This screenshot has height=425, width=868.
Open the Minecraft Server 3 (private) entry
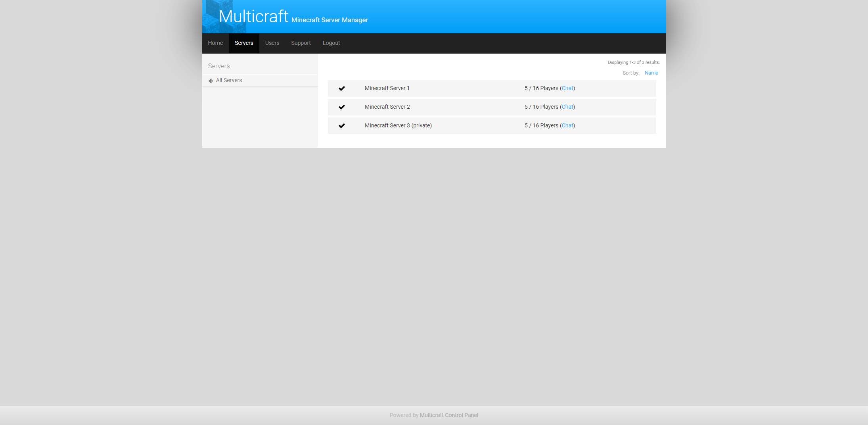click(x=398, y=125)
